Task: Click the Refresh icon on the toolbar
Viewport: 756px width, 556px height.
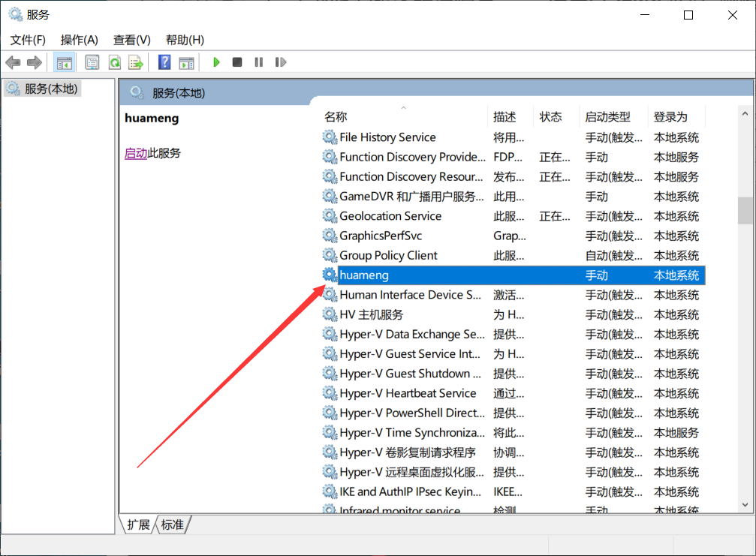Action: tap(114, 62)
